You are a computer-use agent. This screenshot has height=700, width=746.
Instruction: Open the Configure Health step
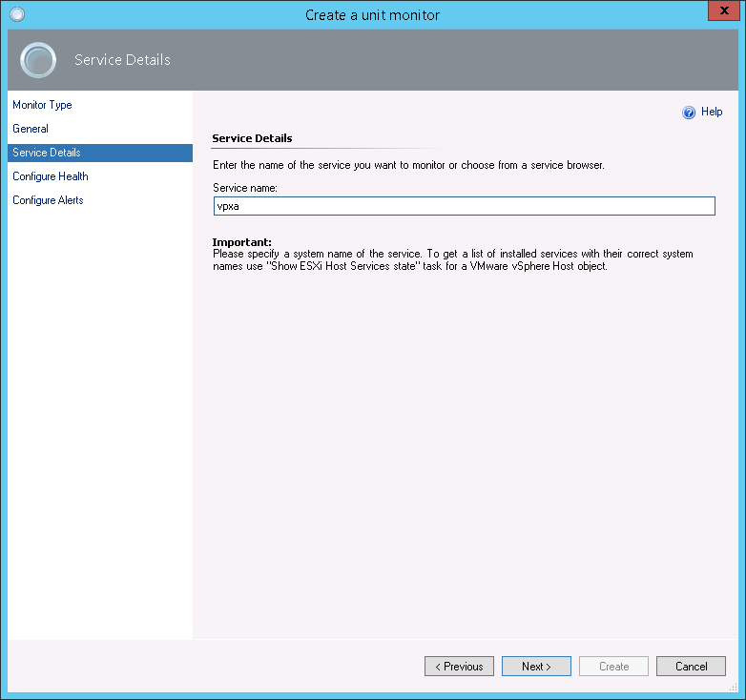pos(51,176)
